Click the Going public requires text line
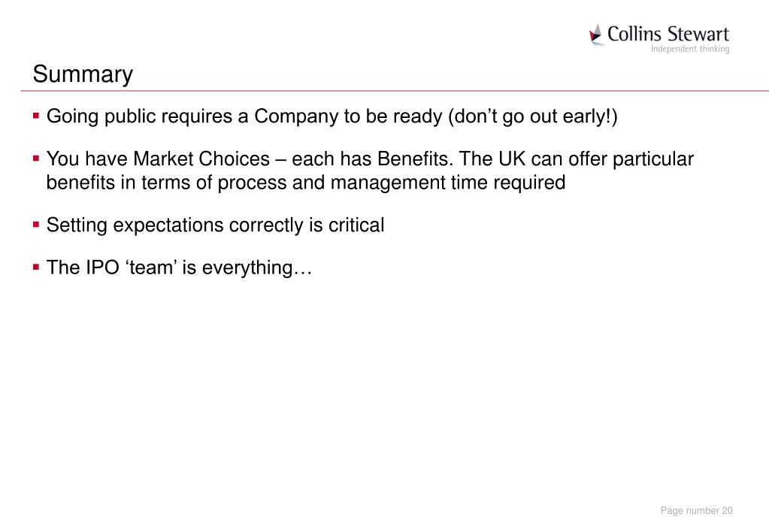 [332, 116]
